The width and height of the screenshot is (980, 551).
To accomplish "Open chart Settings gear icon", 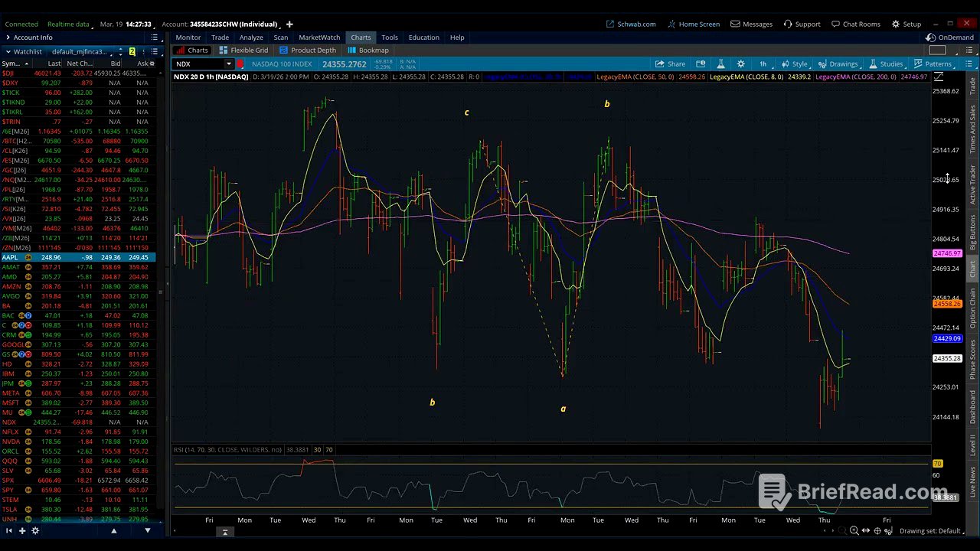I will [740, 64].
